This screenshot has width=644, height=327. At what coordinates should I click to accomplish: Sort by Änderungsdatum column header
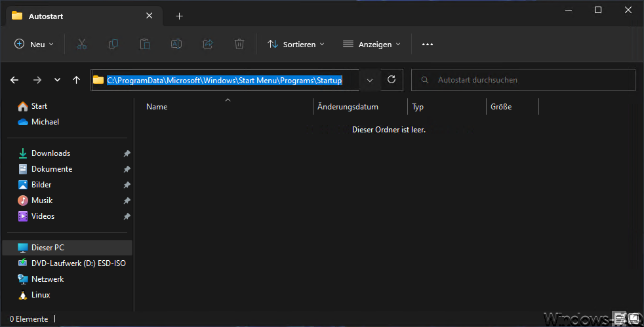pyautogui.click(x=361, y=107)
